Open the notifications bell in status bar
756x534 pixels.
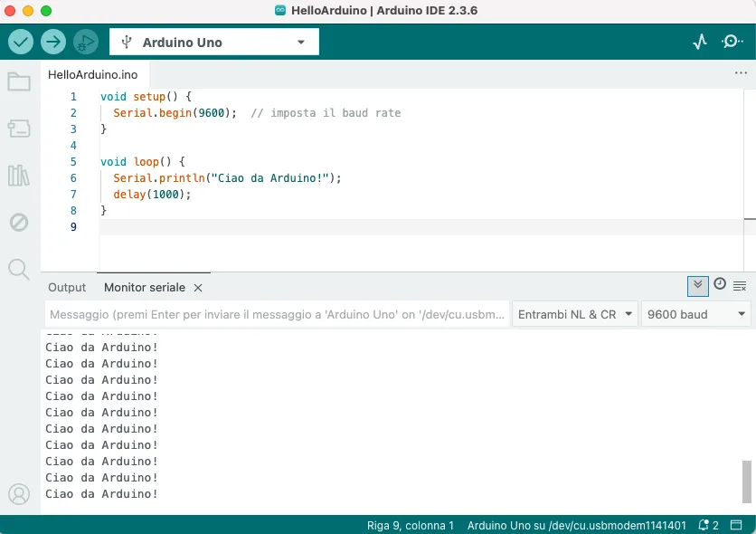(x=708, y=525)
